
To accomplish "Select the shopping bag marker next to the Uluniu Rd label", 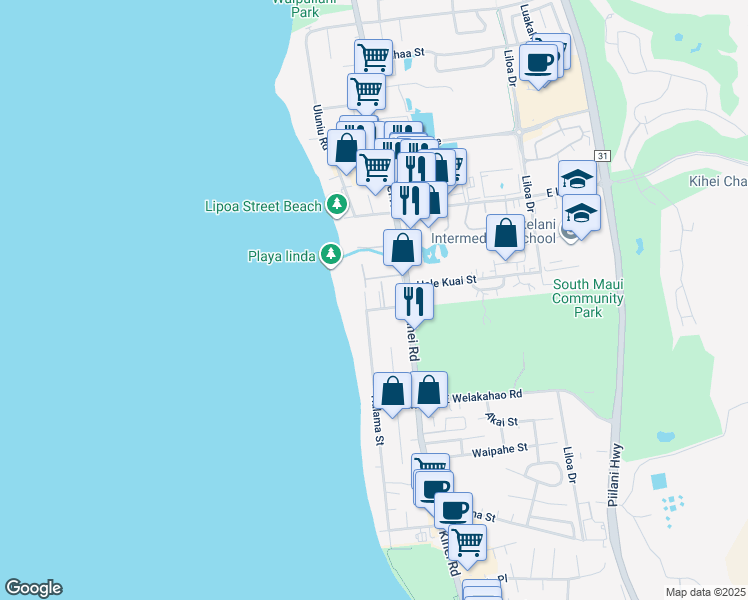I will pos(346,148).
